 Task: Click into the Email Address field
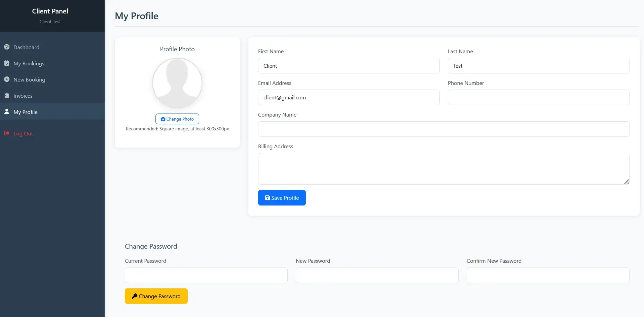point(349,97)
